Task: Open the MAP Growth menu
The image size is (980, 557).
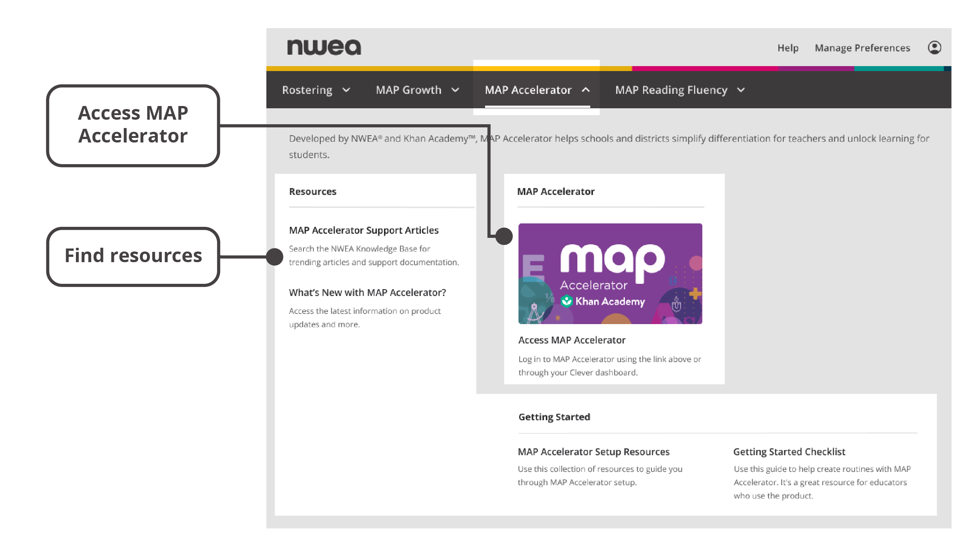Action: point(408,90)
